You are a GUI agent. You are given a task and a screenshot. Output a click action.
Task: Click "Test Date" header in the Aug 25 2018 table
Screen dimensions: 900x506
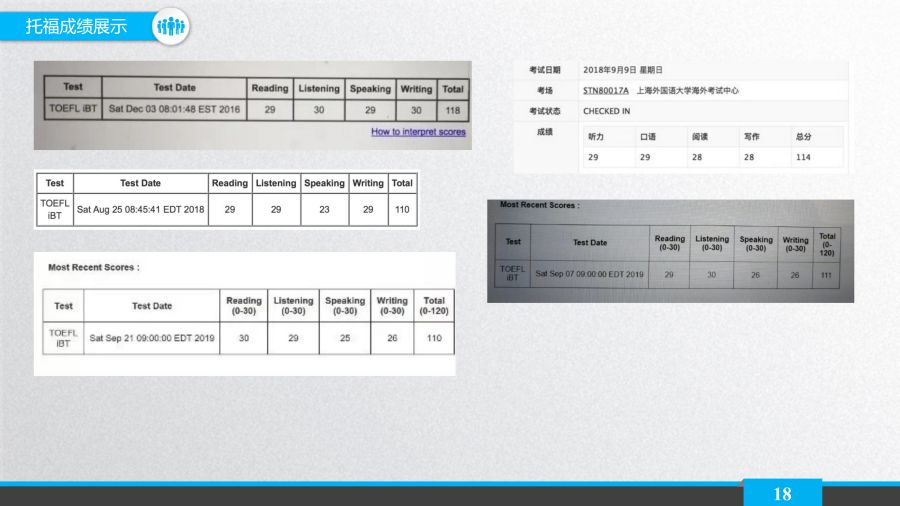140,183
